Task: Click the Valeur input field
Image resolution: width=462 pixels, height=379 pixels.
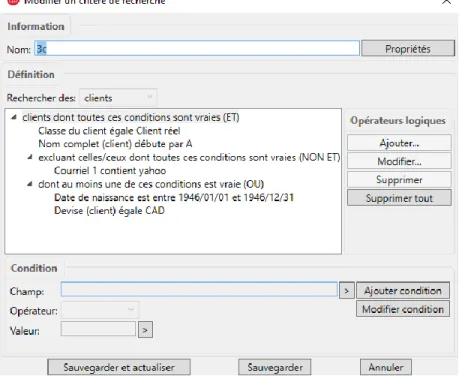Action: (x=98, y=329)
